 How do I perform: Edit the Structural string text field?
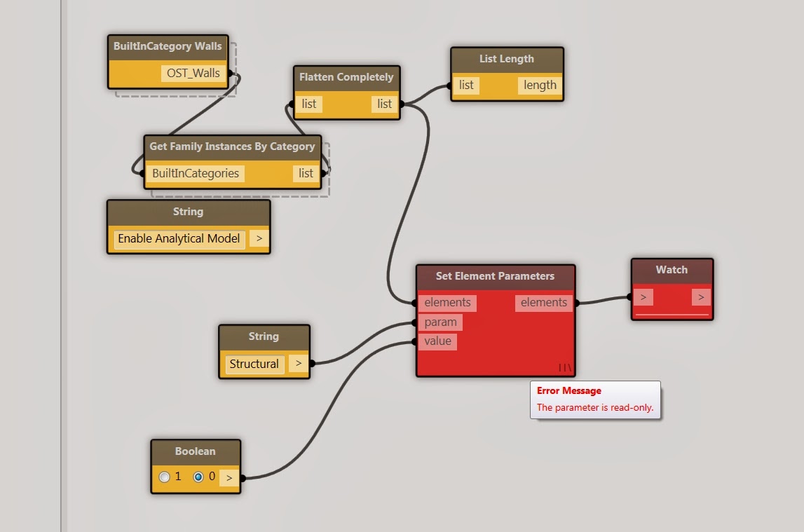point(254,364)
